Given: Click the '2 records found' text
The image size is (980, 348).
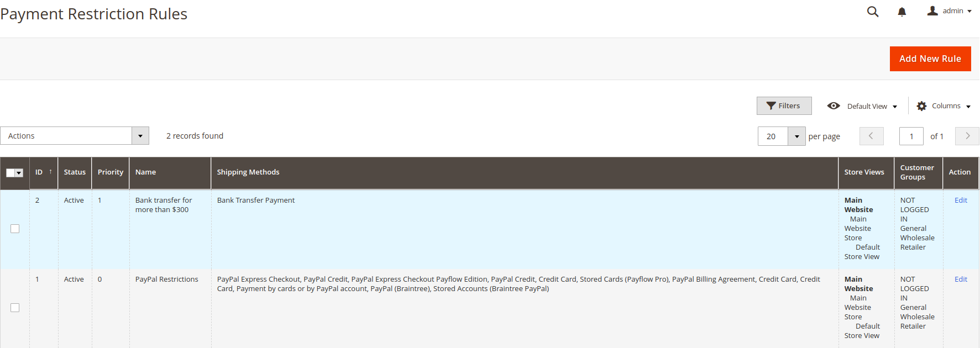Looking at the screenshot, I should pyautogui.click(x=195, y=136).
